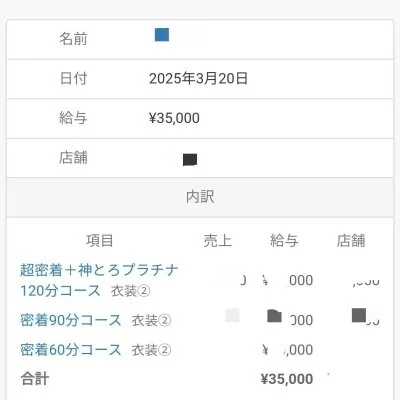Click 衣装② label beside 120分コース
The height and width of the screenshot is (400, 400).
tap(131, 291)
